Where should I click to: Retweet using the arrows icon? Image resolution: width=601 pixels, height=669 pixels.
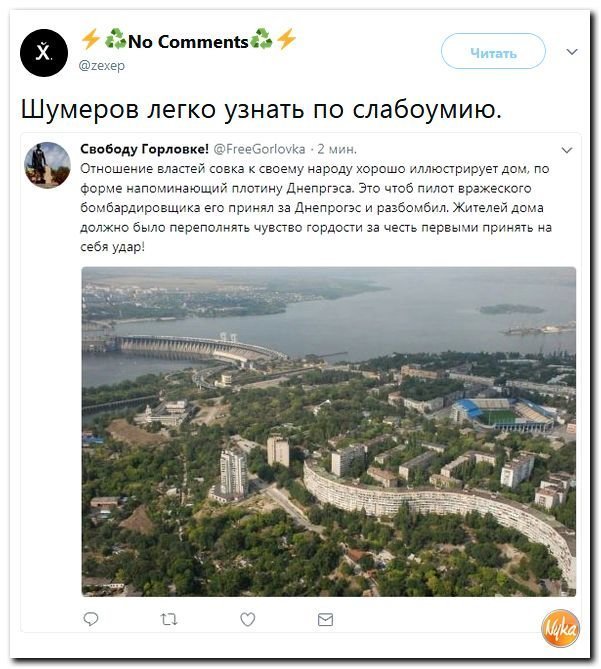(x=169, y=619)
